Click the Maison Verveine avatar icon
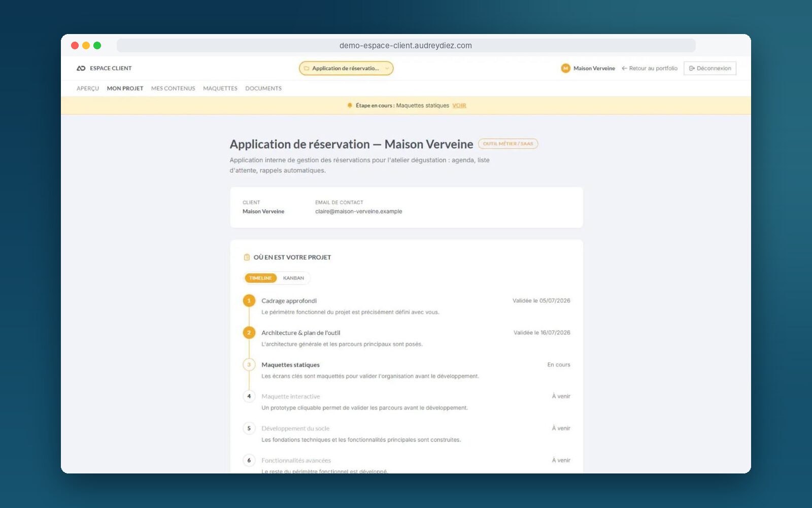This screenshot has height=508, width=812. (565, 68)
